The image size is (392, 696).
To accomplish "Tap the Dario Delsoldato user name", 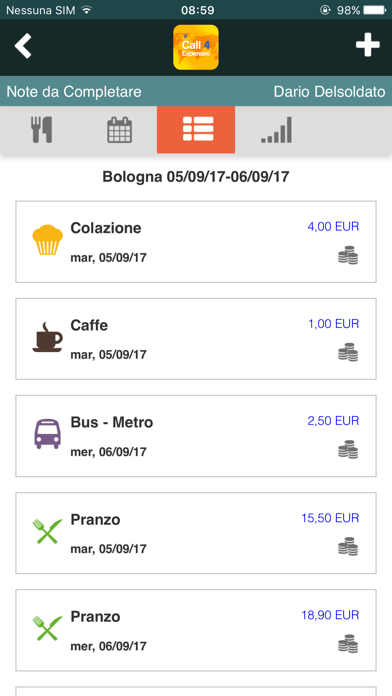I will [329, 91].
